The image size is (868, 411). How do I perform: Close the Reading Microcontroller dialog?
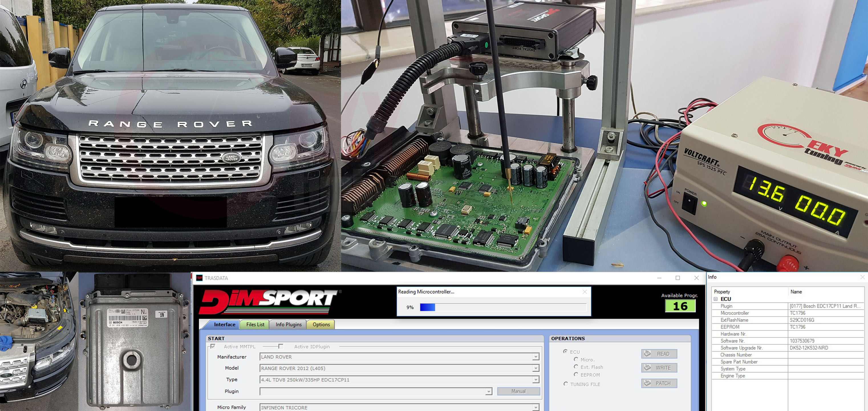(x=585, y=292)
